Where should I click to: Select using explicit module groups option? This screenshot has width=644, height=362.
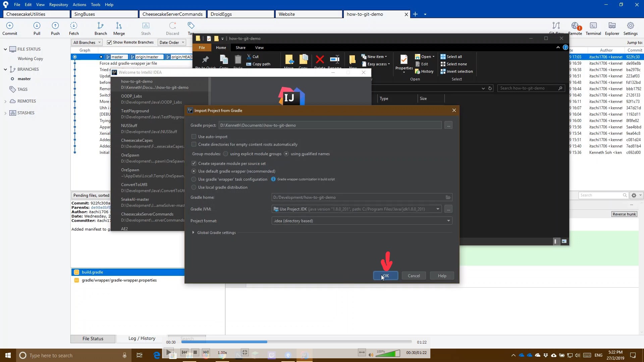click(x=226, y=154)
